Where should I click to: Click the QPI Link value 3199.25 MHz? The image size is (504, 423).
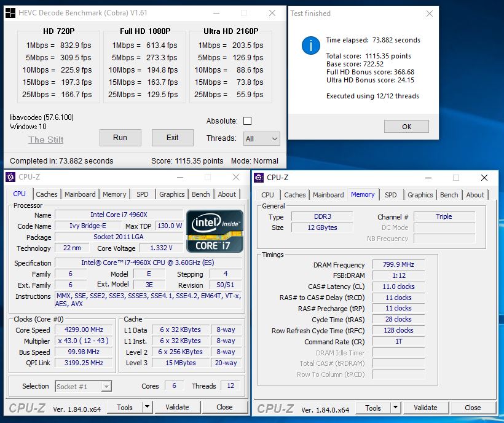(84, 363)
